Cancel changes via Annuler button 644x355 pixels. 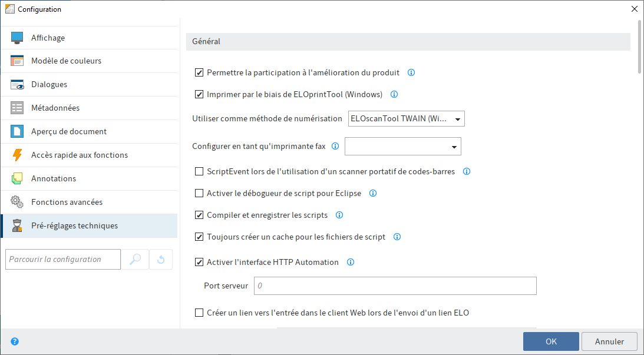[609, 341]
